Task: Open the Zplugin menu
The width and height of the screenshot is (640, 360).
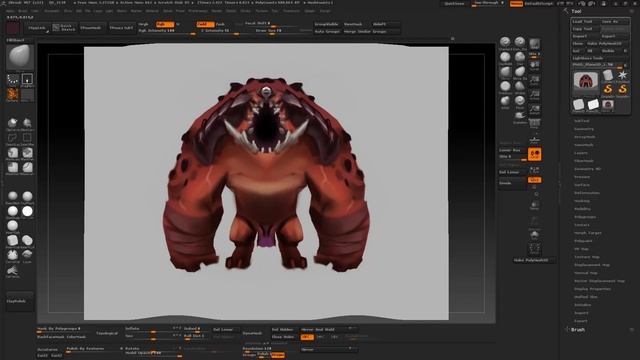Action: (310, 11)
